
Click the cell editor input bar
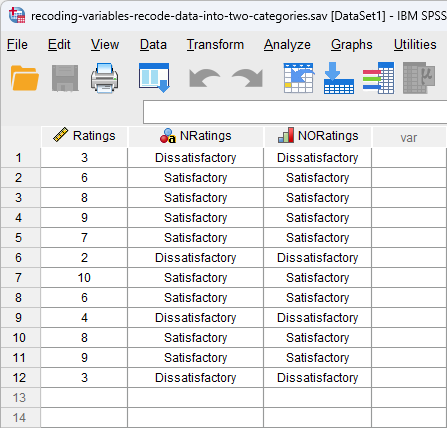295,112
